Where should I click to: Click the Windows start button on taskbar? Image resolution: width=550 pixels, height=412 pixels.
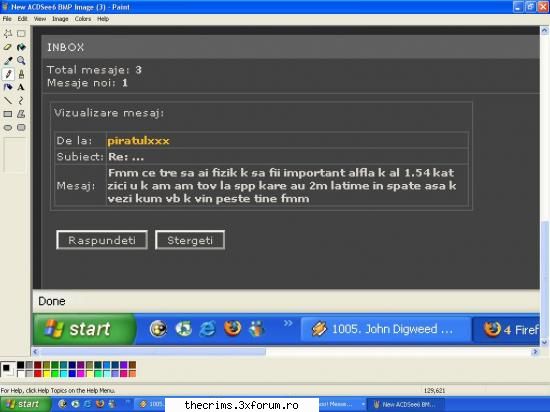(25, 404)
